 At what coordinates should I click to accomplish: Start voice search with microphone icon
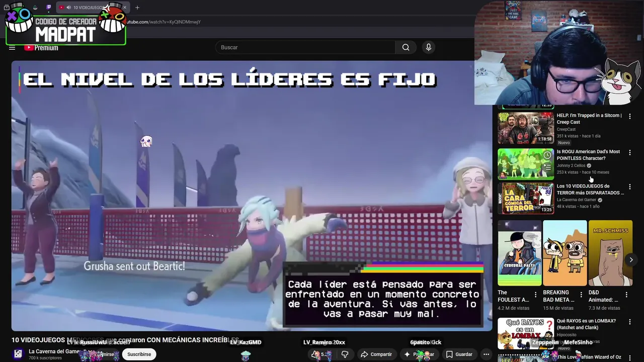429,47
